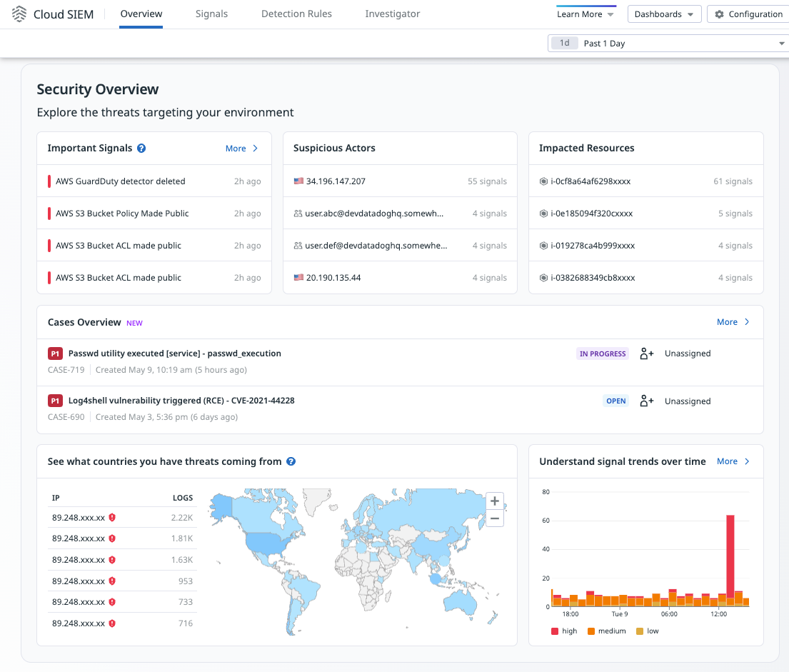Toggle the medium severity legend item

click(605, 631)
